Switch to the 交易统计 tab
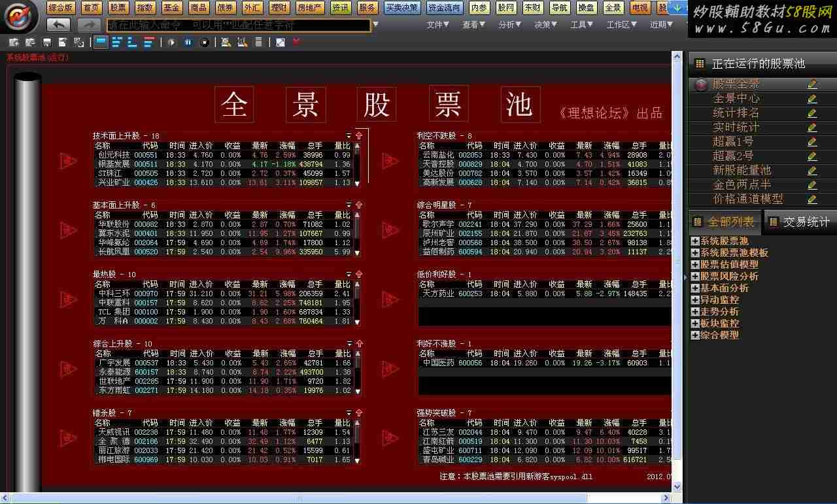Viewport: 837px width, 504px height. (x=800, y=222)
